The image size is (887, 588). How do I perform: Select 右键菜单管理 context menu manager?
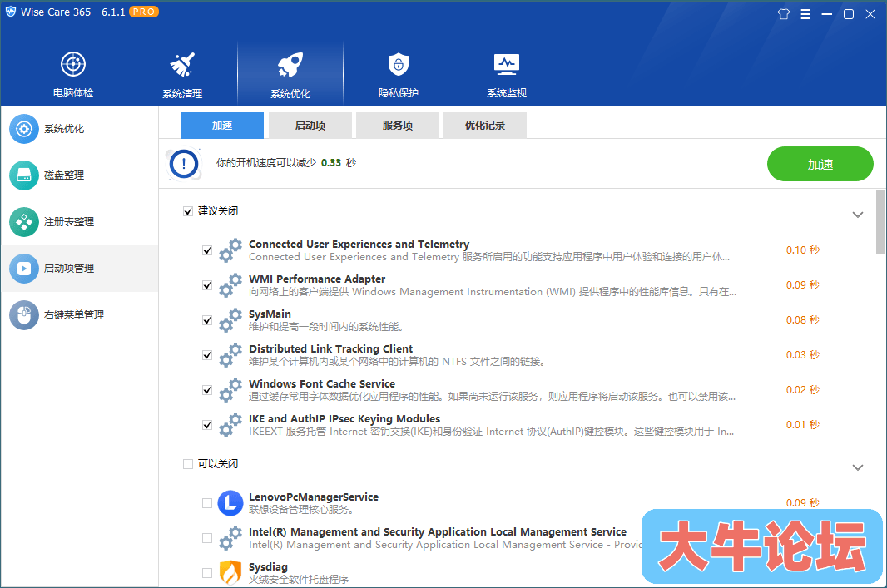point(79,315)
